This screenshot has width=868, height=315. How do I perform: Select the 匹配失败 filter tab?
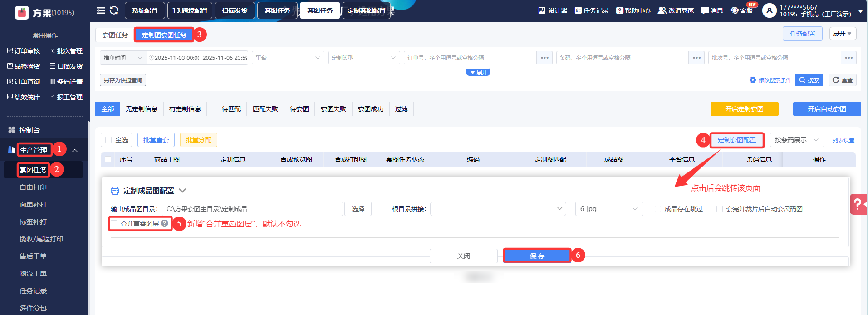point(265,109)
